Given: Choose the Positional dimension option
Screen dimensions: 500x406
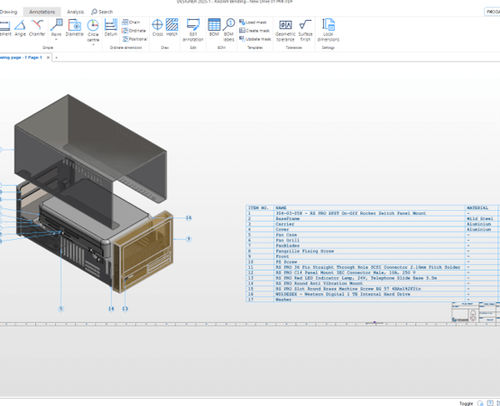Looking at the screenshot, I should click(134, 39).
